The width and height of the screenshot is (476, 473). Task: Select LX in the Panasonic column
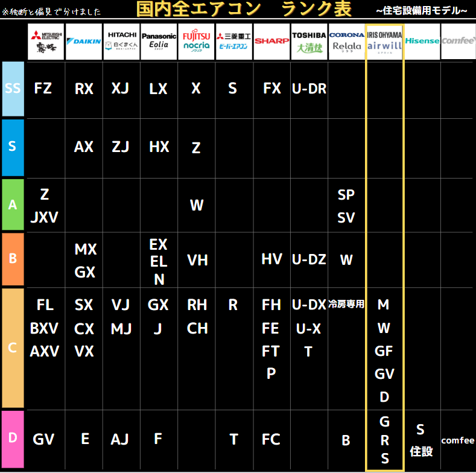coord(158,89)
